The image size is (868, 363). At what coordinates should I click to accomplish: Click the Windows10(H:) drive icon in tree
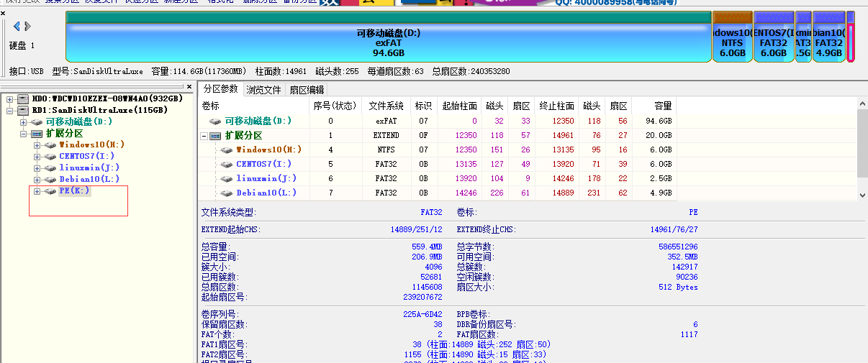pyautogui.click(x=50, y=145)
